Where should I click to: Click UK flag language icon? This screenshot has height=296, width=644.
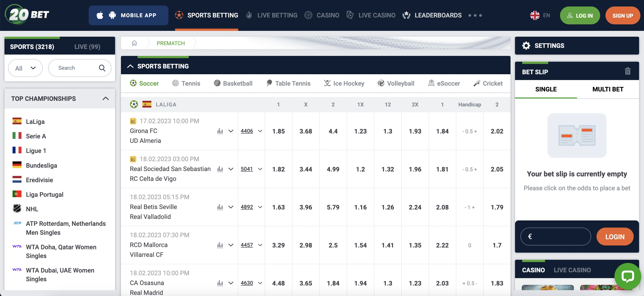click(535, 15)
